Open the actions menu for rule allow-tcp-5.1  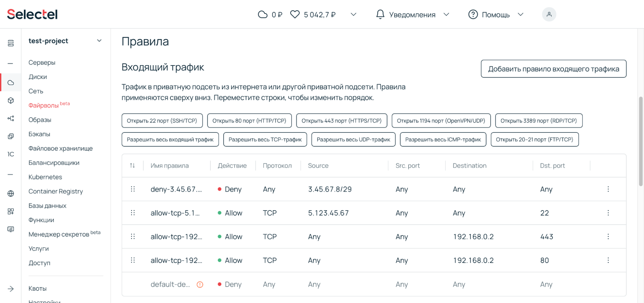(608, 213)
